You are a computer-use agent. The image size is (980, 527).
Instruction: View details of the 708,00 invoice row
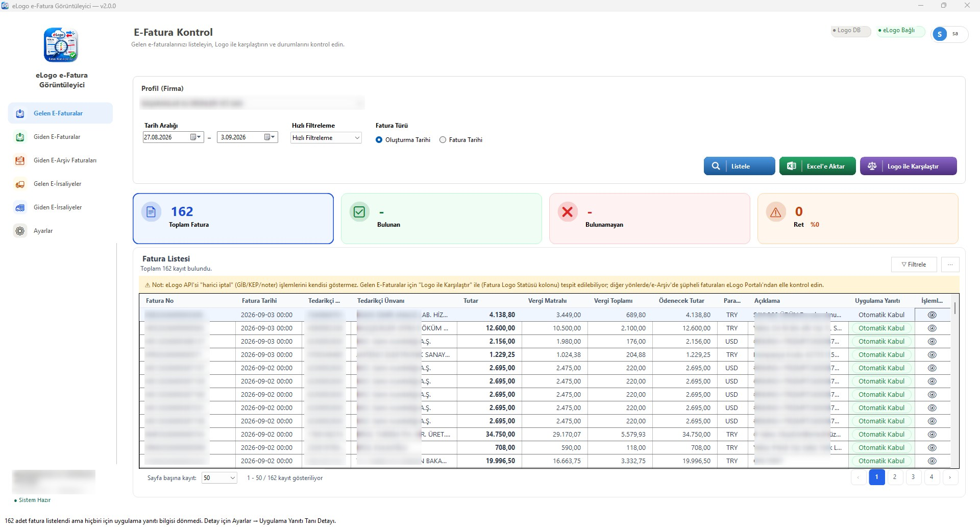coord(932,448)
